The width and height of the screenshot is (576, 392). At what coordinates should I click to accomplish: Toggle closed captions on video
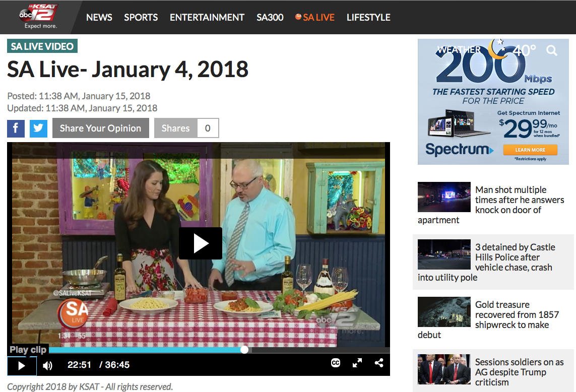[336, 363]
